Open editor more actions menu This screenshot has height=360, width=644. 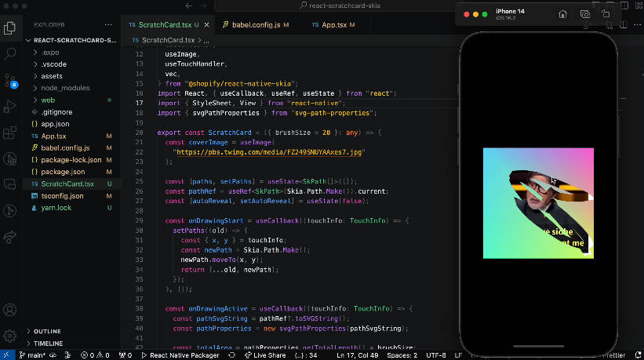coord(638,24)
